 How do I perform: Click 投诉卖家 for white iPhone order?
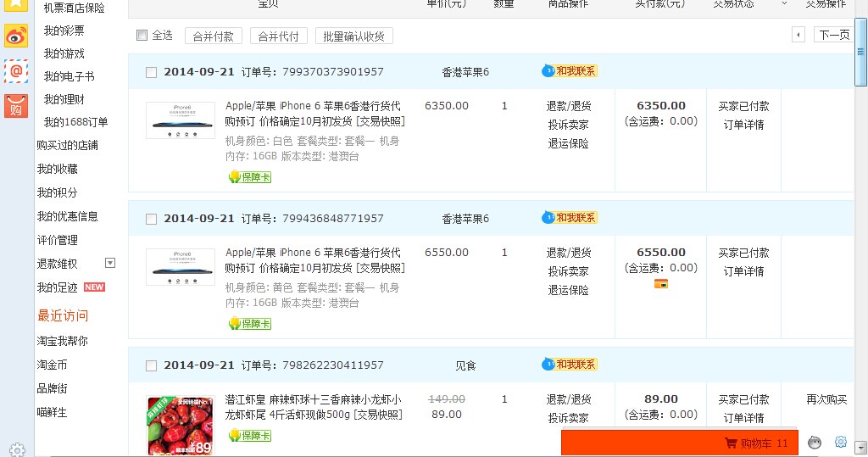pyautogui.click(x=569, y=125)
